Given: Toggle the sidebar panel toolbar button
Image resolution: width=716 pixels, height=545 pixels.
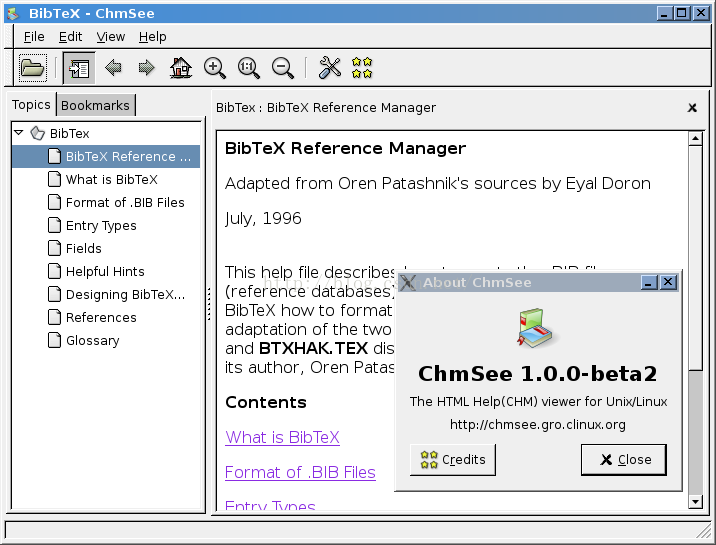Looking at the screenshot, I should click(x=79, y=68).
